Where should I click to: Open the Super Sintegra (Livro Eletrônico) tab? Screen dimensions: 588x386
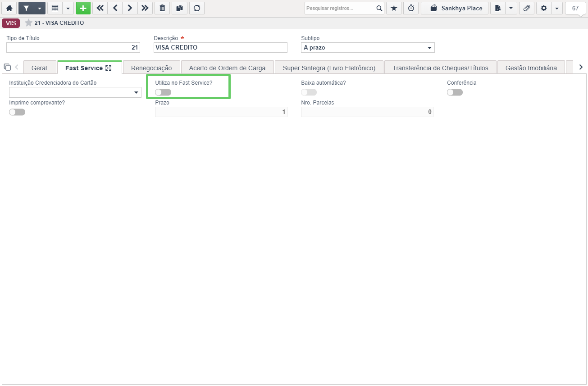pyautogui.click(x=329, y=68)
